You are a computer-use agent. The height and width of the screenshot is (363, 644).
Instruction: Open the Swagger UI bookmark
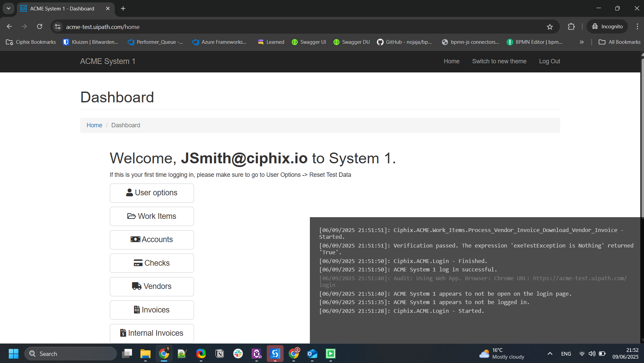[309, 42]
